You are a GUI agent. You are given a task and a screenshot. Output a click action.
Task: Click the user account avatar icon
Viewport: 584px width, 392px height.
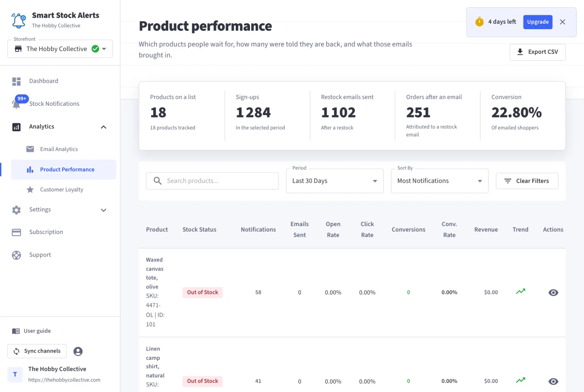(78, 351)
